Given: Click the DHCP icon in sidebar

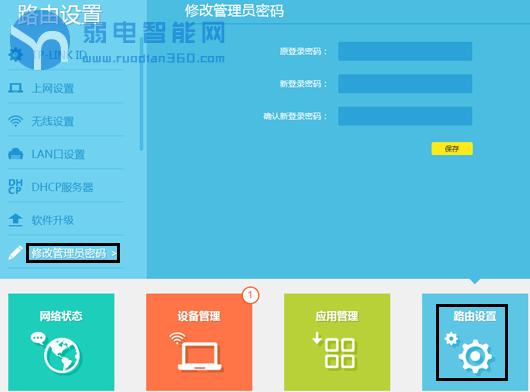Looking at the screenshot, I should click(x=15, y=187).
